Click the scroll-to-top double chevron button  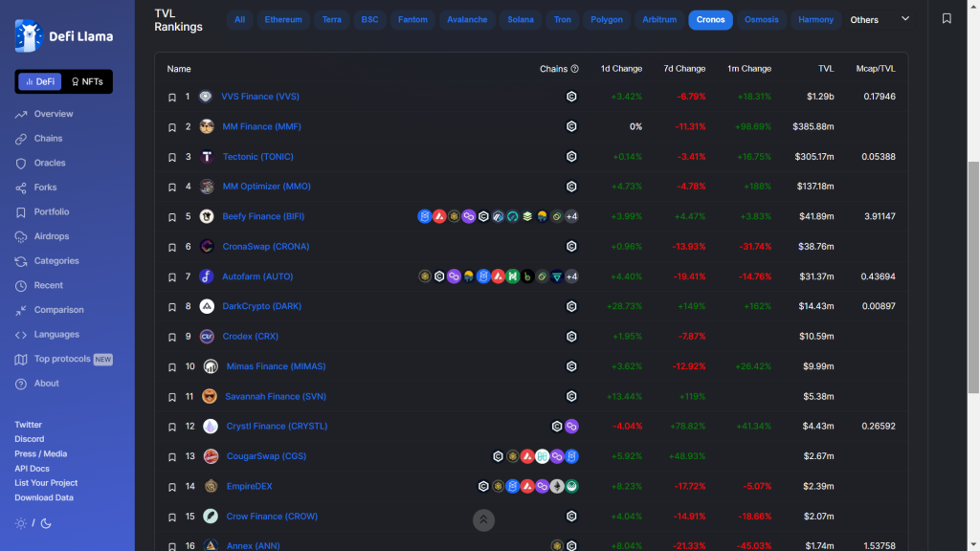[483, 519]
